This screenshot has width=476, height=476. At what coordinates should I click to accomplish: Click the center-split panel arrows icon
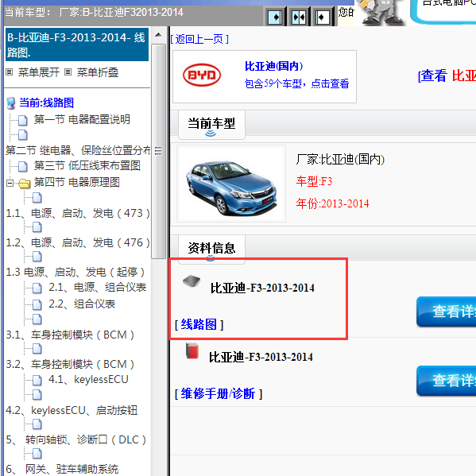click(299, 17)
